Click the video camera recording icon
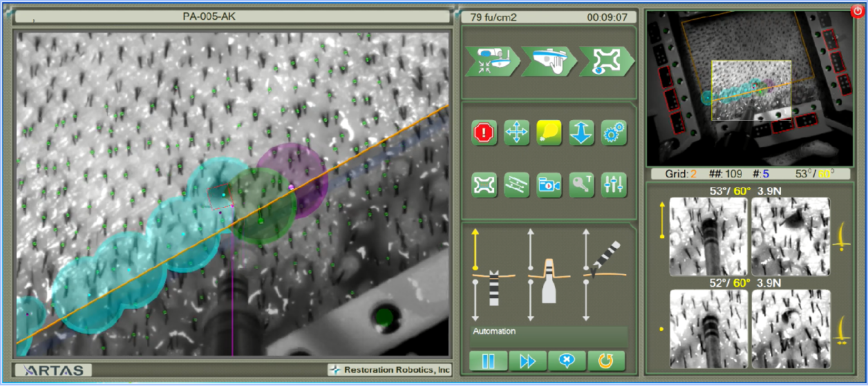 (x=549, y=185)
